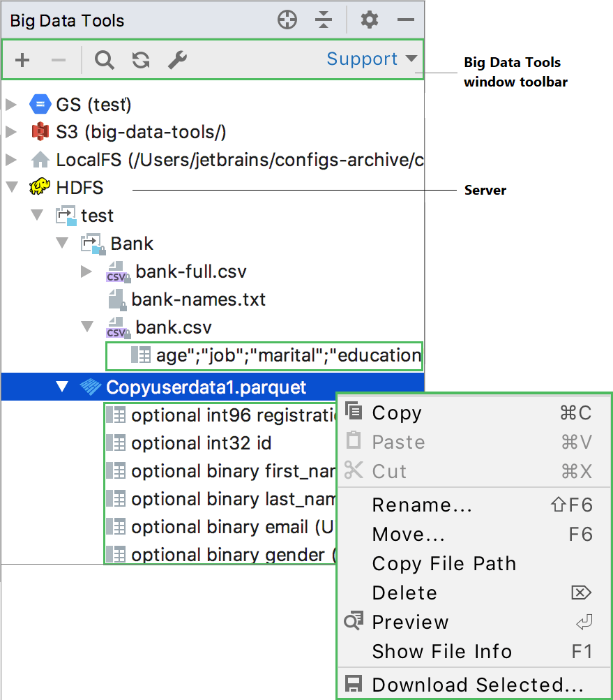The height and width of the screenshot is (700, 613).
Task: Collapse the Bank folder
Action: [x=62, y=244]
